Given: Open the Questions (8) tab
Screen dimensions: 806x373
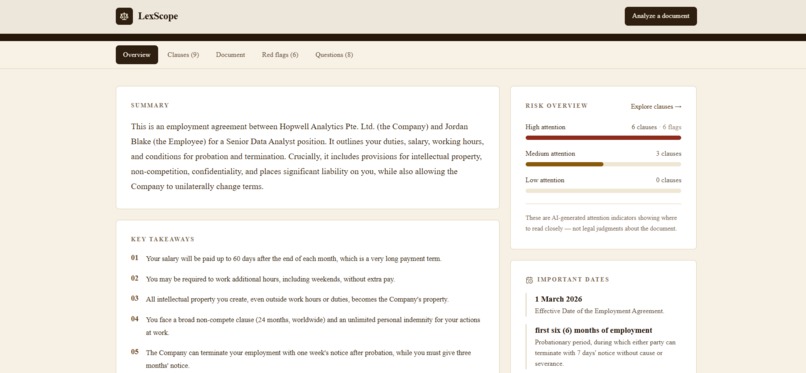Looking at the screenshot, I should coord(334,55).
